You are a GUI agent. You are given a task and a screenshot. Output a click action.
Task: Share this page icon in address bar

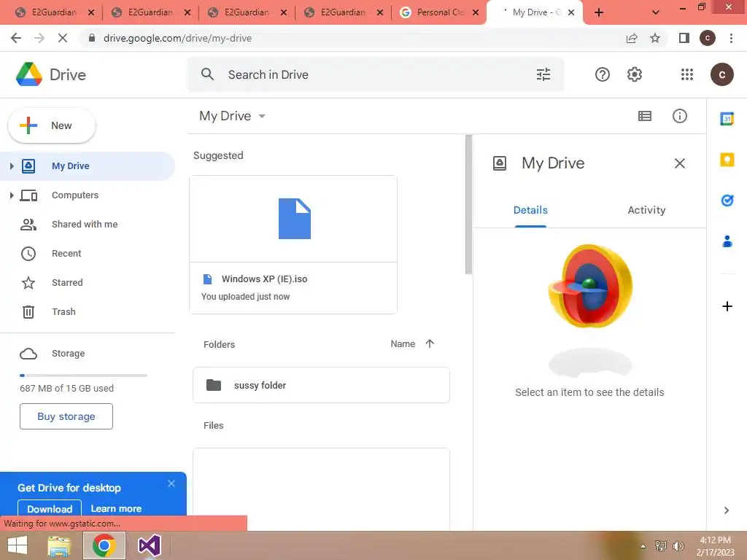click(632, 38)
